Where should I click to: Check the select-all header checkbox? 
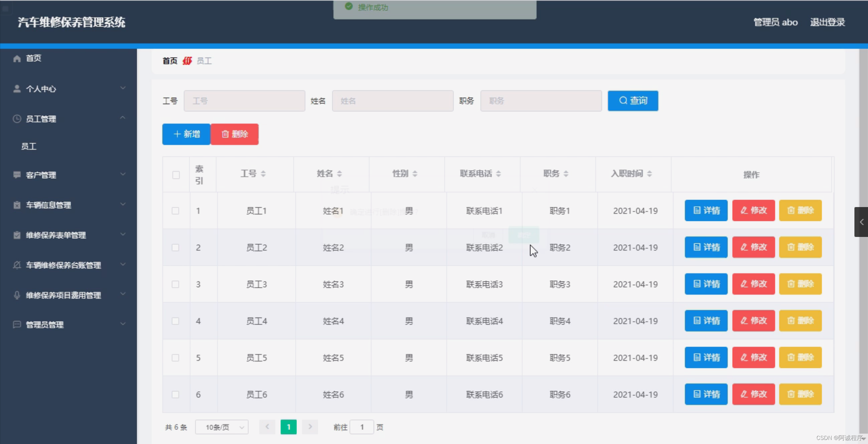(176, 175)
